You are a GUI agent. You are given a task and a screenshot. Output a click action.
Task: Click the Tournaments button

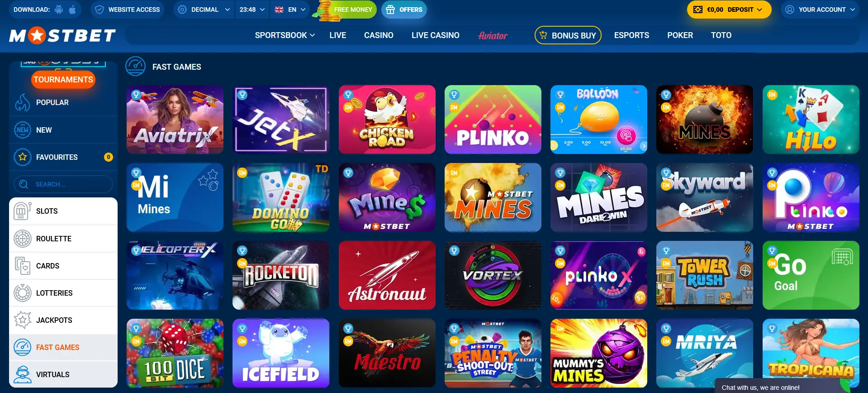[x=63, y=80]
